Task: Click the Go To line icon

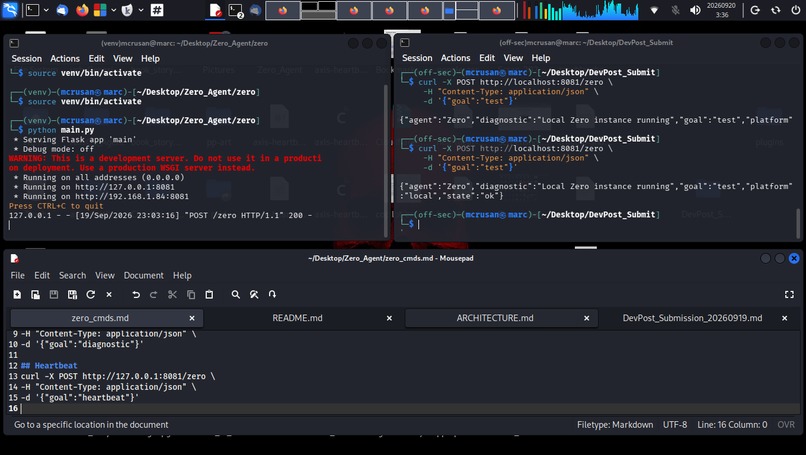Action: [272, 295]
